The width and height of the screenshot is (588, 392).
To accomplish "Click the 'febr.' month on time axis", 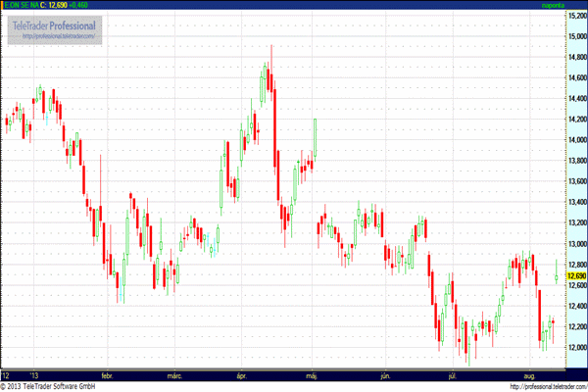I will [x=108, y=375].
